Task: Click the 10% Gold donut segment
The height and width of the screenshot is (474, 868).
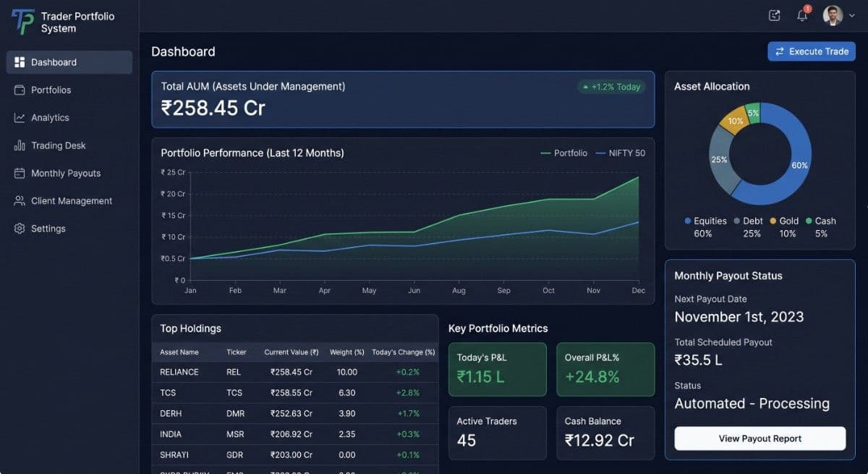Action: pos(736,121)
